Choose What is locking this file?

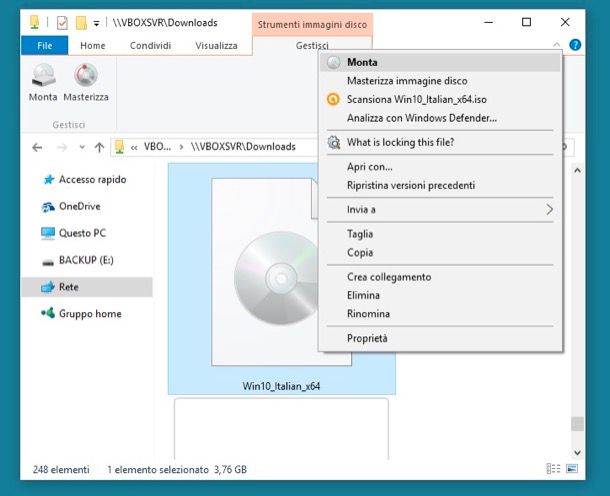click(x=440, y=142)
